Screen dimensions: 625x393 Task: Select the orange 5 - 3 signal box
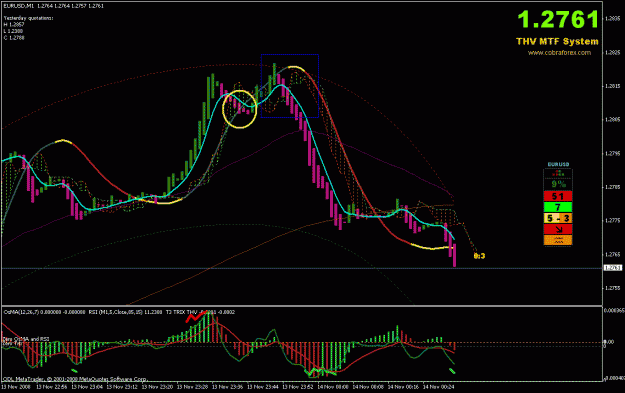tap(558, 218)
